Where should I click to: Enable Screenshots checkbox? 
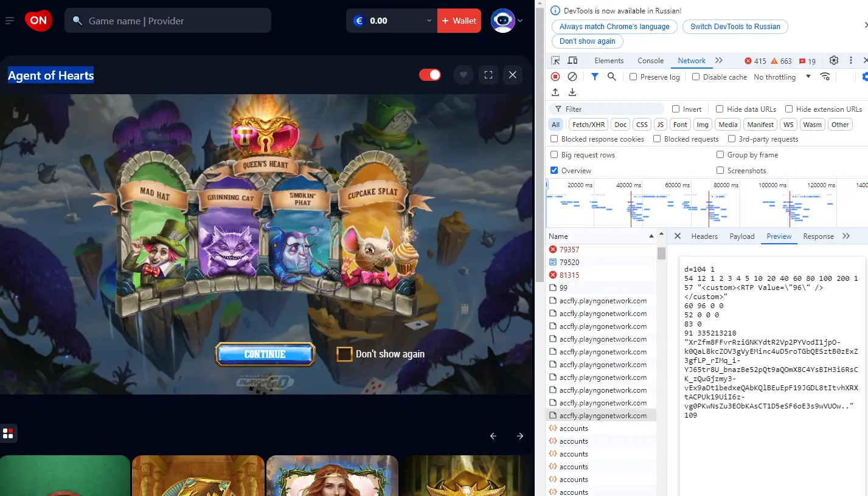click(x=720, y=171)
